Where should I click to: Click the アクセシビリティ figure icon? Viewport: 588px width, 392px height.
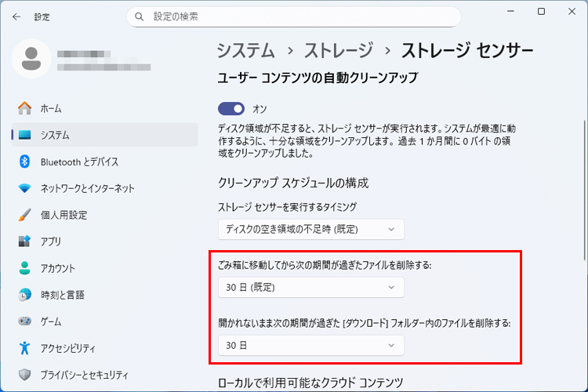pyautogui.click(x=24, y=348)
